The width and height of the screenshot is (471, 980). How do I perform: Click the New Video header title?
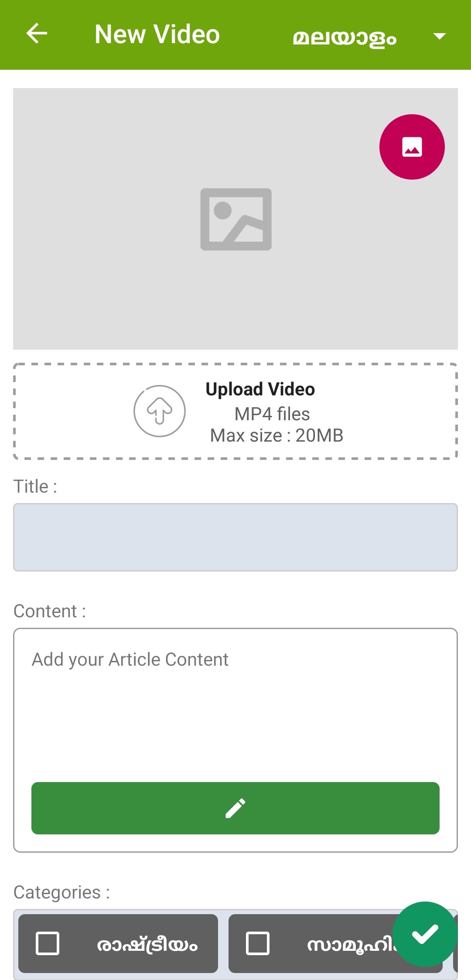tap(157, 34)
